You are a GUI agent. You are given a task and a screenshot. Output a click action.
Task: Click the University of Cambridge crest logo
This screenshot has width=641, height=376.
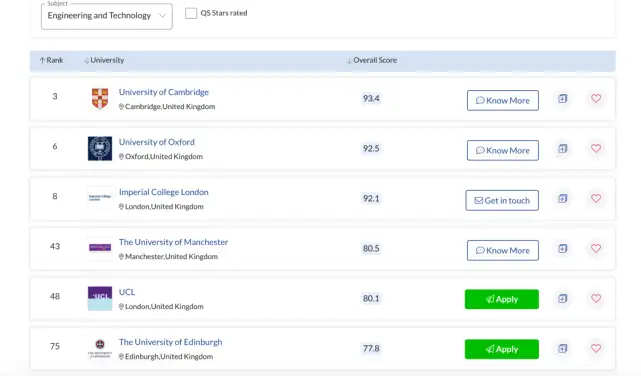100,98
